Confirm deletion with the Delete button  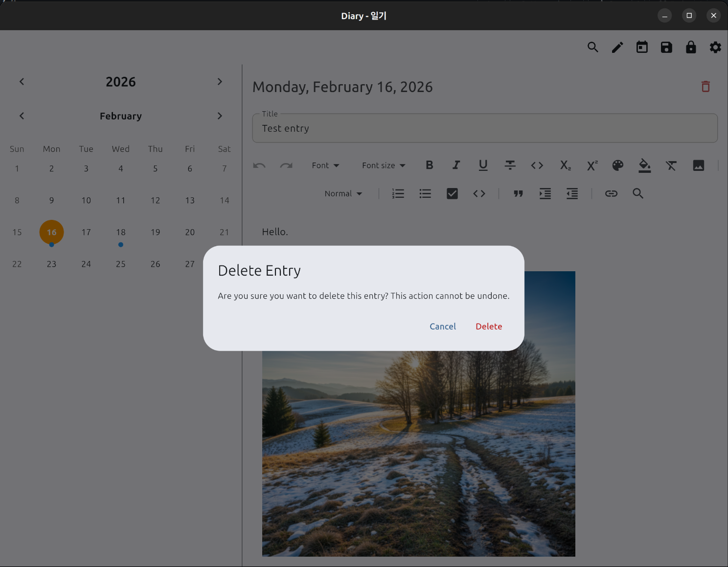[x=489, y=327]
